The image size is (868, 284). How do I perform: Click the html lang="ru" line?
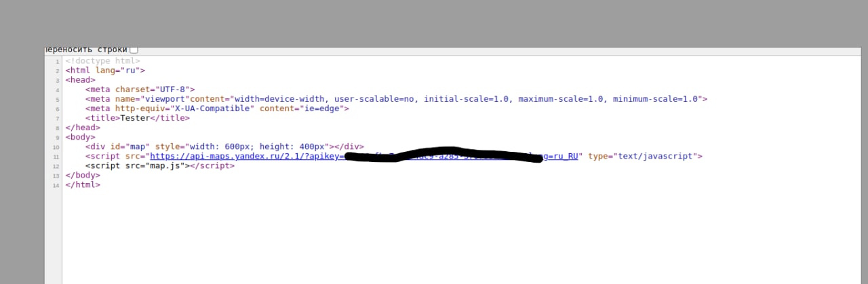point(105,70)
